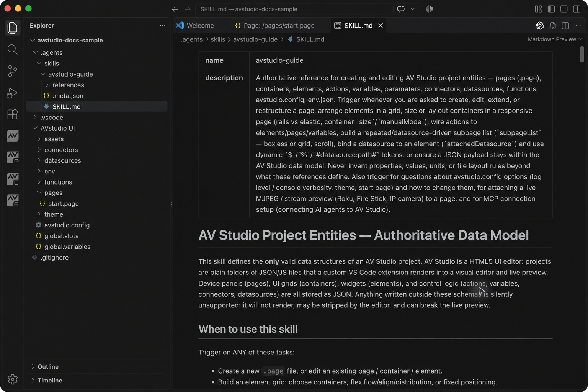Expand the .vscode folder
Viewport: 588px width, 392px height.
(97, 118)
